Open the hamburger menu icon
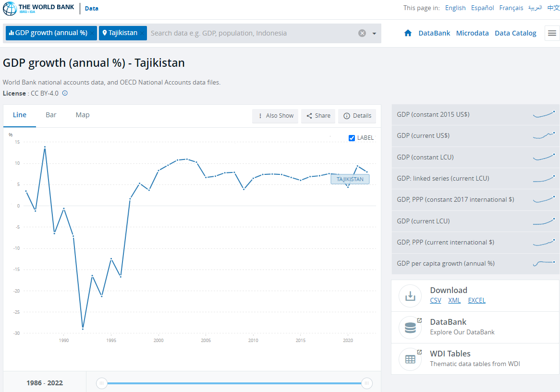Screen dimensions: 560x392 tap(552, 33)
